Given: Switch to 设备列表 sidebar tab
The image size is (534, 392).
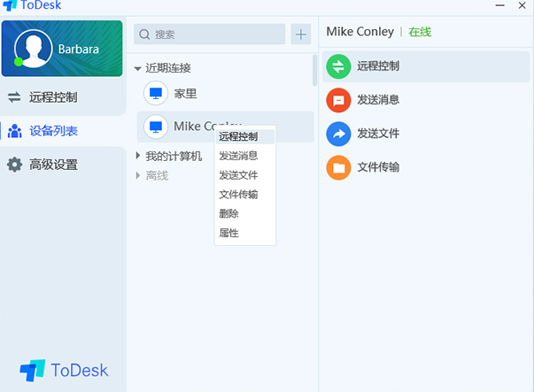Looking at the screenshot, I should tap(63, 131).
